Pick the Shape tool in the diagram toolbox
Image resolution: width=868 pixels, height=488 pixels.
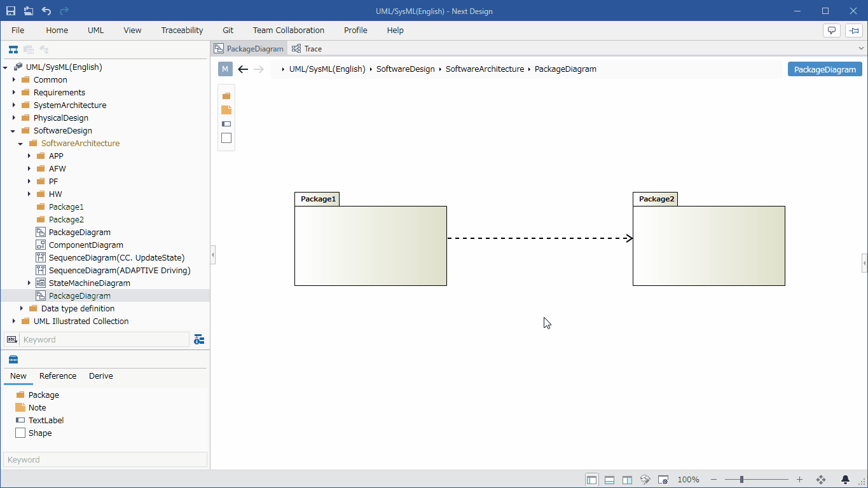pos(226,138)
